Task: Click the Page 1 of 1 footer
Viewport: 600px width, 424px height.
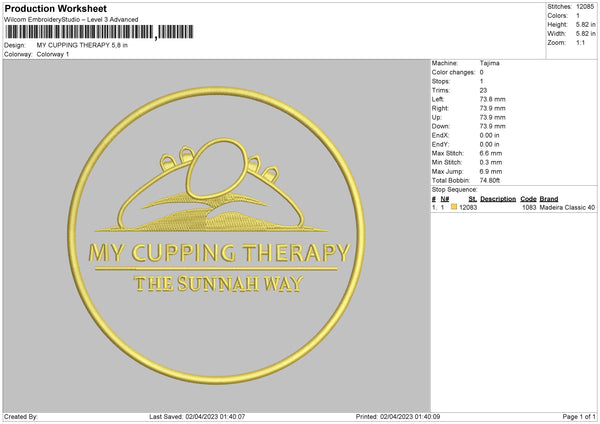Action: 579,416
